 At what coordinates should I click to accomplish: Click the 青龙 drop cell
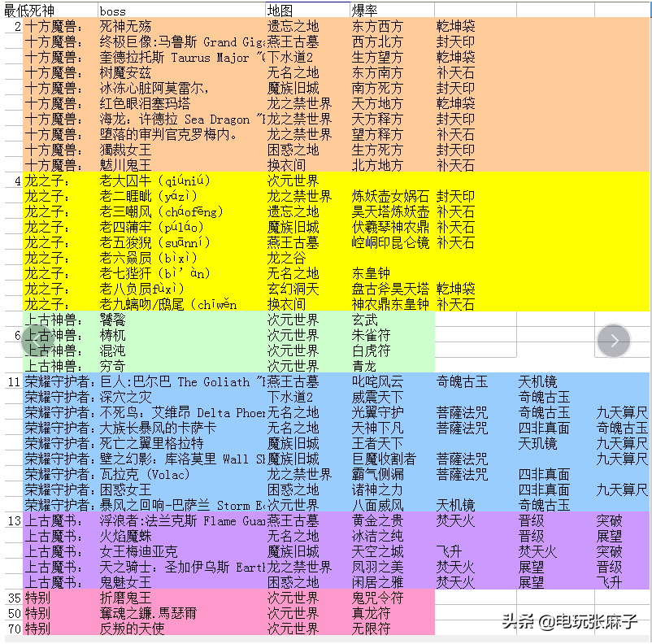pos(364,366)
